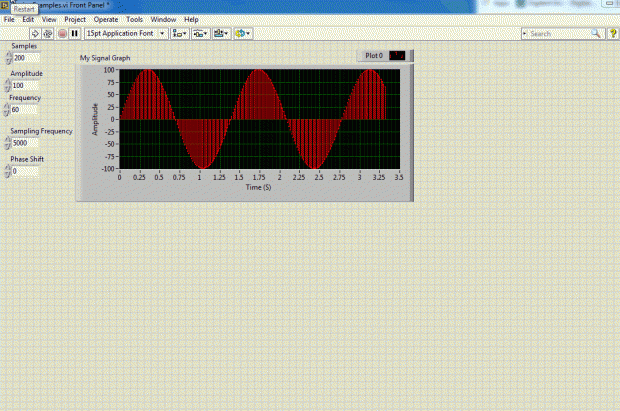Click the y-axis minimum value -100
Viewport: 620px width, 411px height.
[108, 169]
